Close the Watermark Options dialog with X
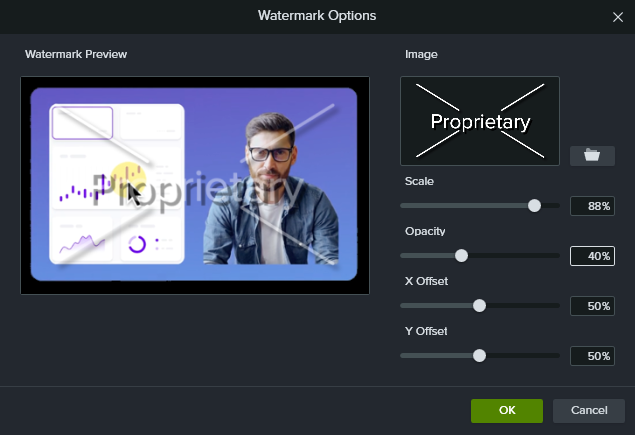 pyautogui.click(x=617, y=16)
